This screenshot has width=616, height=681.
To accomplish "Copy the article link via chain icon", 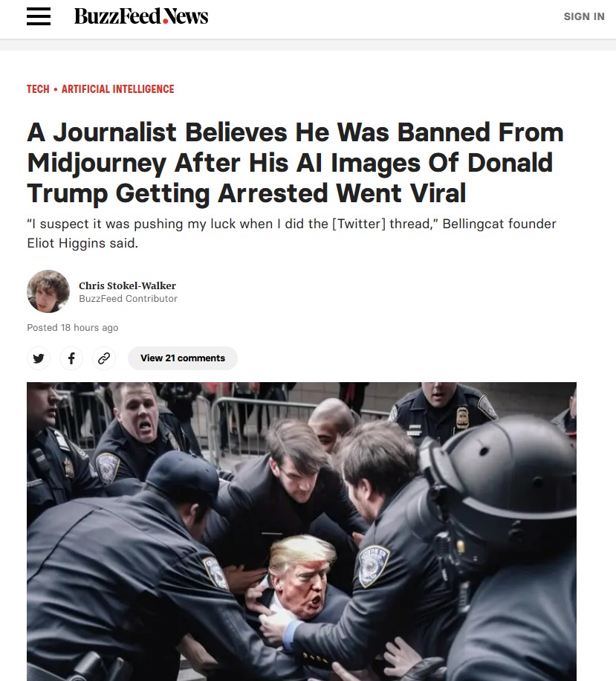I will click(104, 358).
